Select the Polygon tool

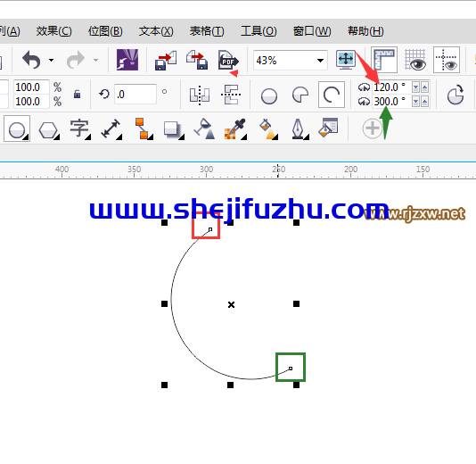coord(48,130)
